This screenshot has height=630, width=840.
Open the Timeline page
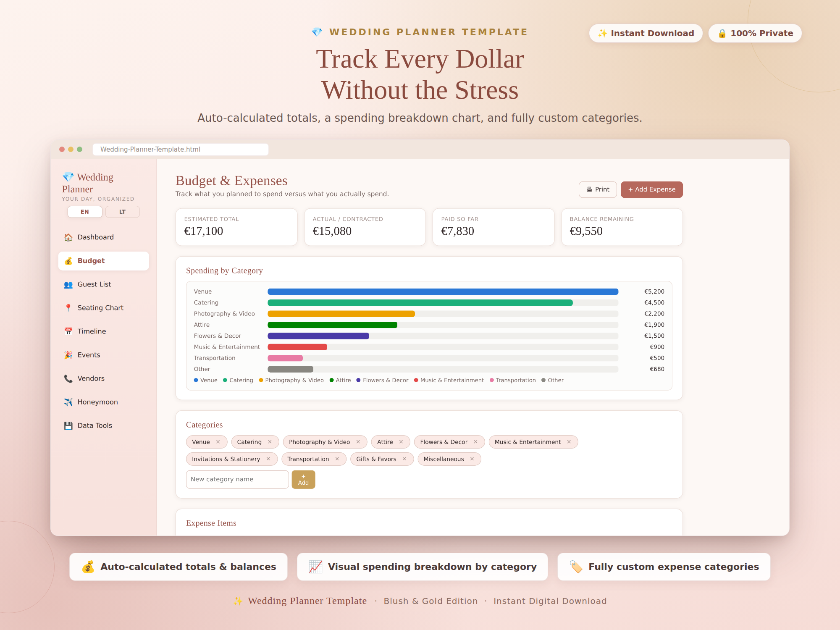pyautogui.click(x=103, y=331)
